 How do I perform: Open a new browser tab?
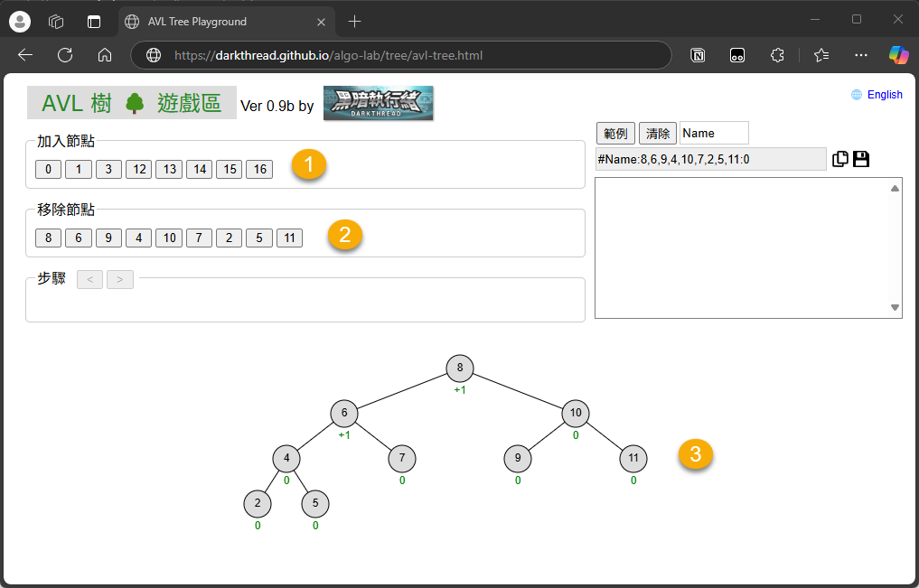point(354,22)
